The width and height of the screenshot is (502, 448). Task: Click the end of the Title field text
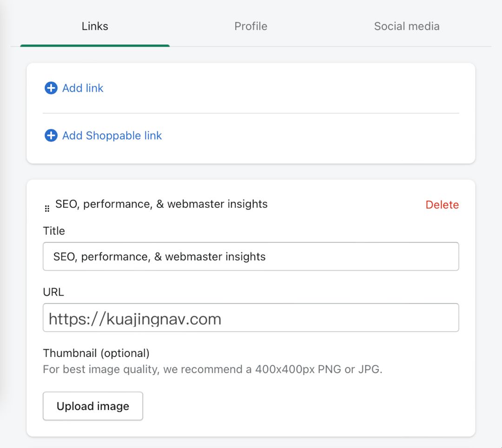pos(266,257)
